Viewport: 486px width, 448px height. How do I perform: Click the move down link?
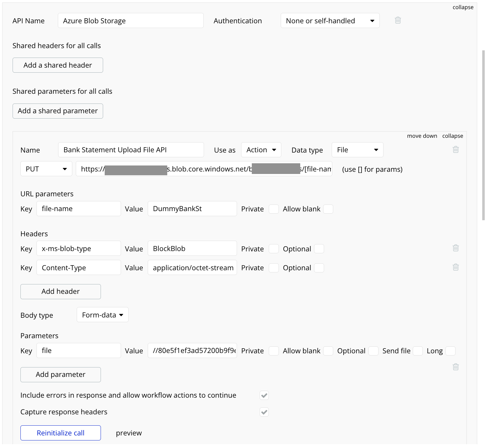click(422, 136)
